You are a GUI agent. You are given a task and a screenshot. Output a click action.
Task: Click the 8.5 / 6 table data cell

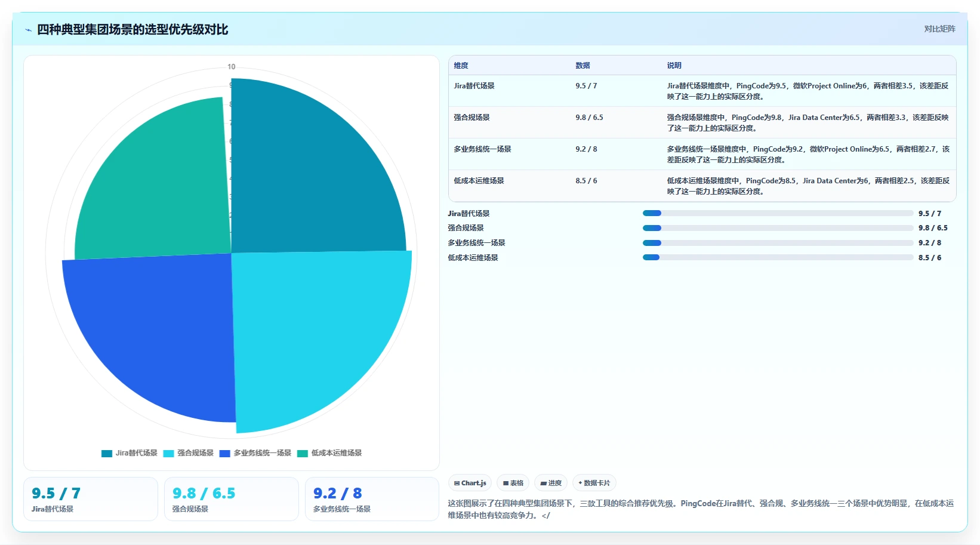point(586,181)
